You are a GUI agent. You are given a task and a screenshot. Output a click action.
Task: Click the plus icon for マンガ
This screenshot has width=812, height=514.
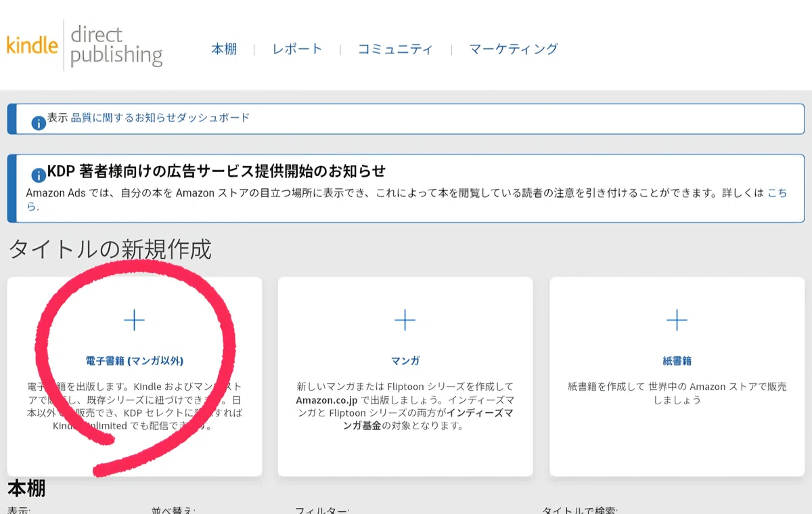(x=405, y=320)
